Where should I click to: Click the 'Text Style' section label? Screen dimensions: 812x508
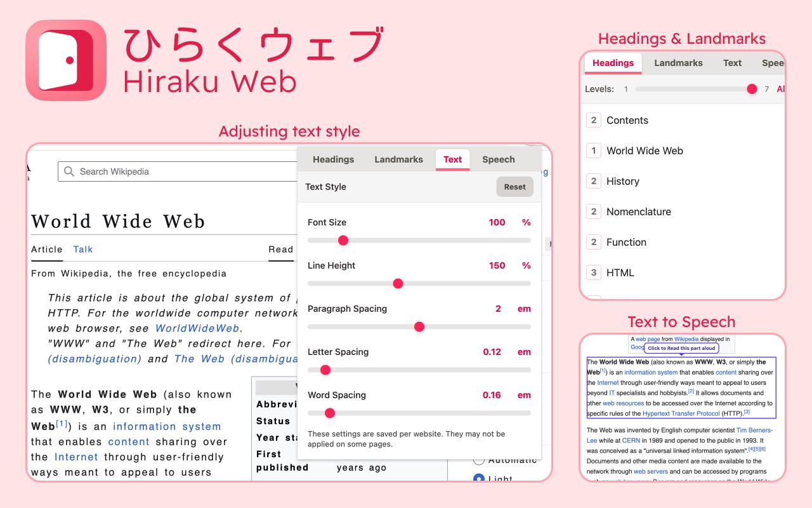tap(325, 187)
